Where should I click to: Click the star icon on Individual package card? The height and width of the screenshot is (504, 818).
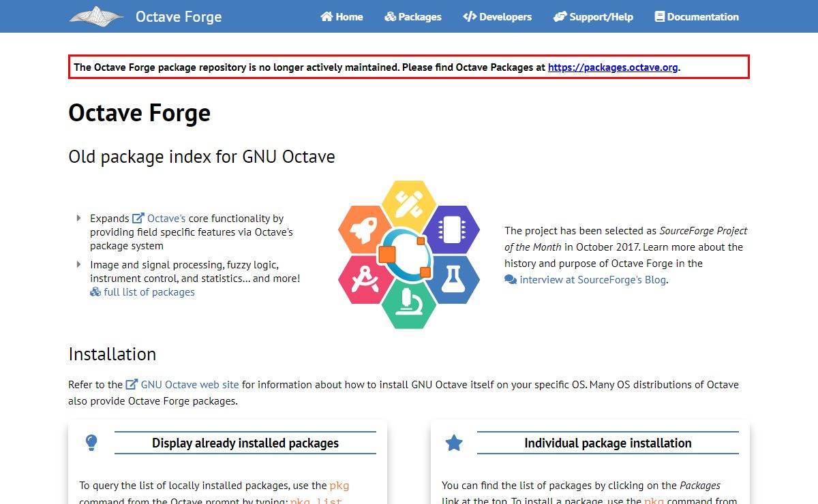[454, 443]
